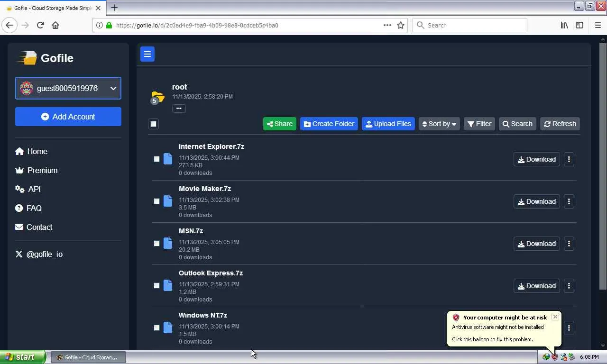
Task: Open the root folder options ellipsis
Action: click(179, 108)
